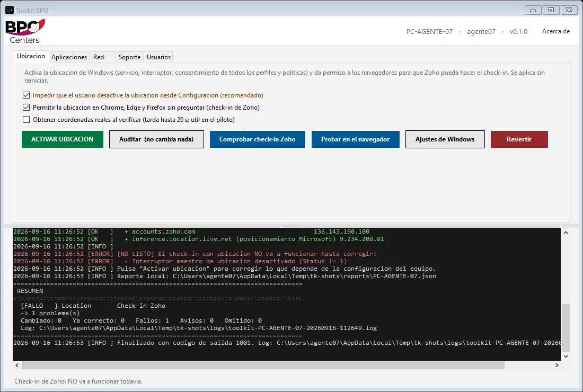Switch to the Aplicaciones tab

[69, 57]
